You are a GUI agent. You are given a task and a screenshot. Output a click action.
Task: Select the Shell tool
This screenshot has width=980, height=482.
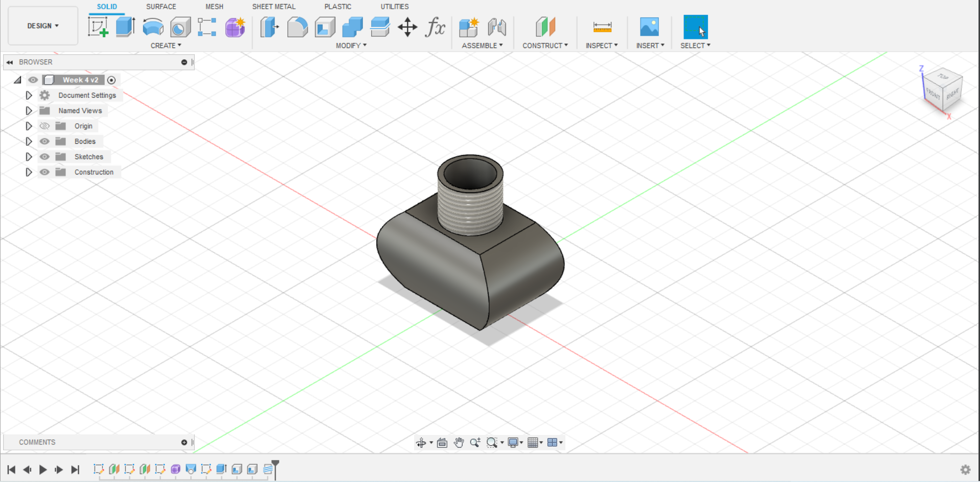(x=325, y=27)
